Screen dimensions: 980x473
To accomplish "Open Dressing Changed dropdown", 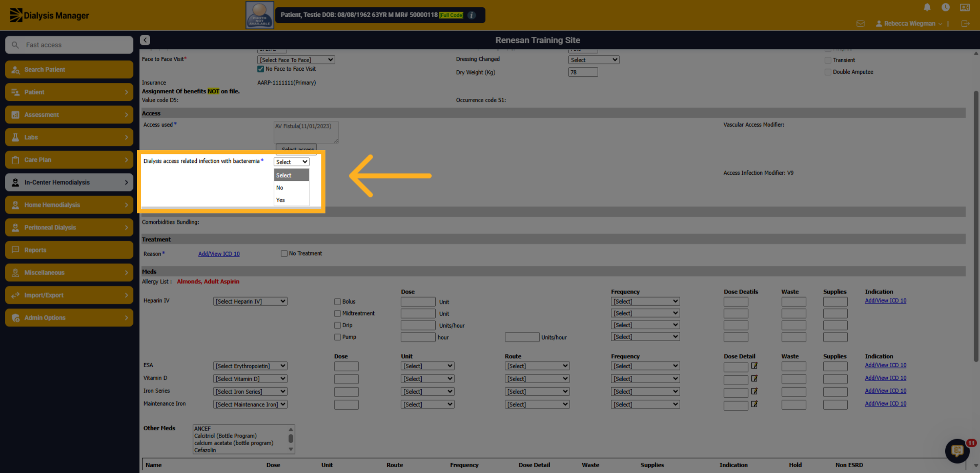I will coord(594,60).
